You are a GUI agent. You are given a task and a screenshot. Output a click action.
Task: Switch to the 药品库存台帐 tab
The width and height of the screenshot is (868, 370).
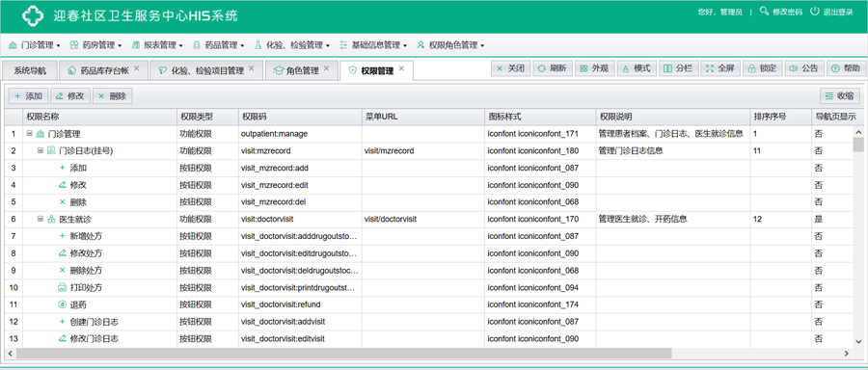tap(102, 70)
